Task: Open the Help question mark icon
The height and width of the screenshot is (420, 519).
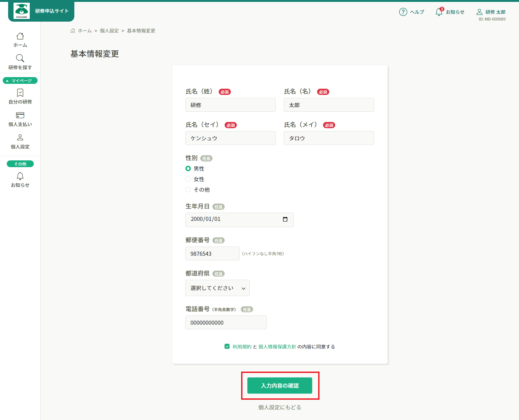Action: coord(403,12)
